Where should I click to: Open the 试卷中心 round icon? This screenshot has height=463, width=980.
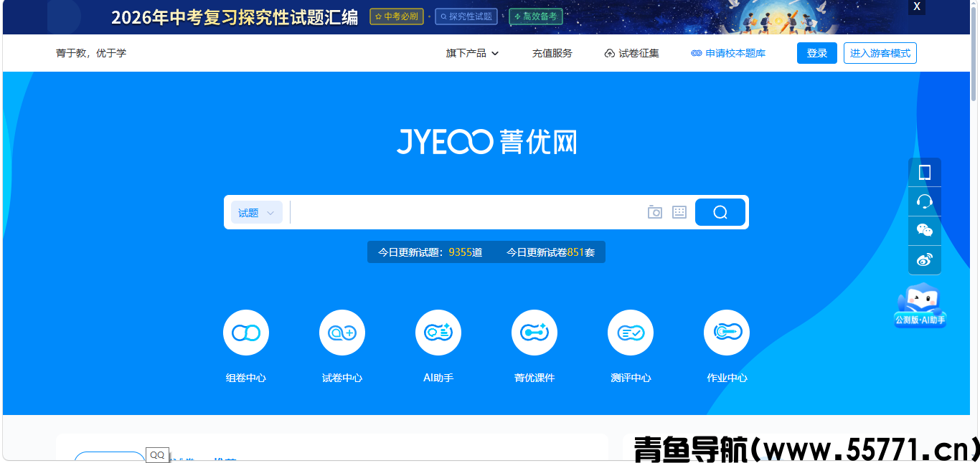pos(342,333)
